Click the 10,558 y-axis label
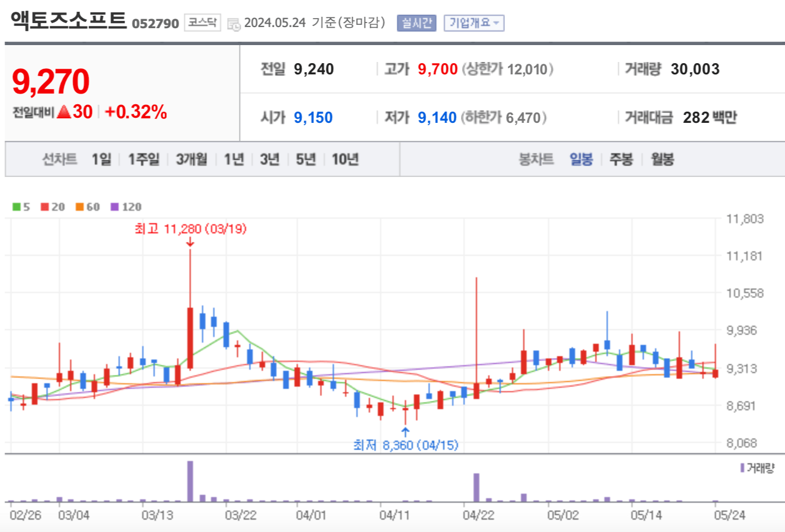This screenshot has width=785, height=532. (745, 293)
